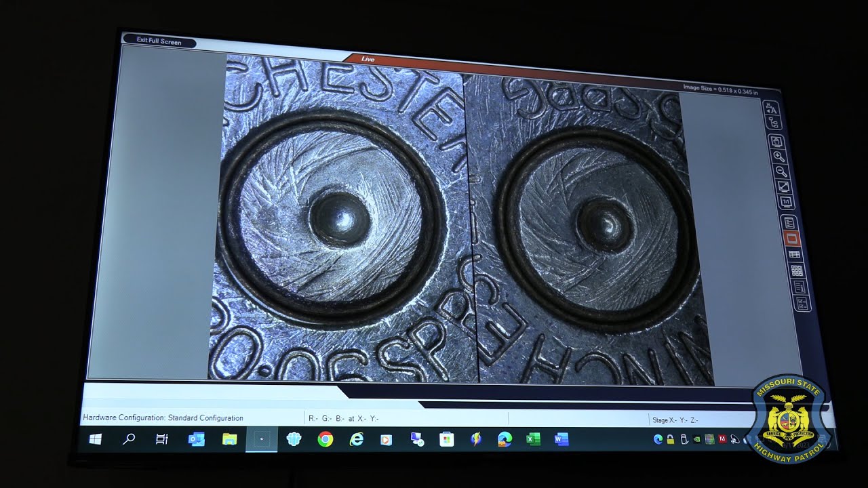Zoom in with the magnifier plus icon
The width and height of the screenshot is (868, 488).
pyautogui.click(x=779, y=157)
